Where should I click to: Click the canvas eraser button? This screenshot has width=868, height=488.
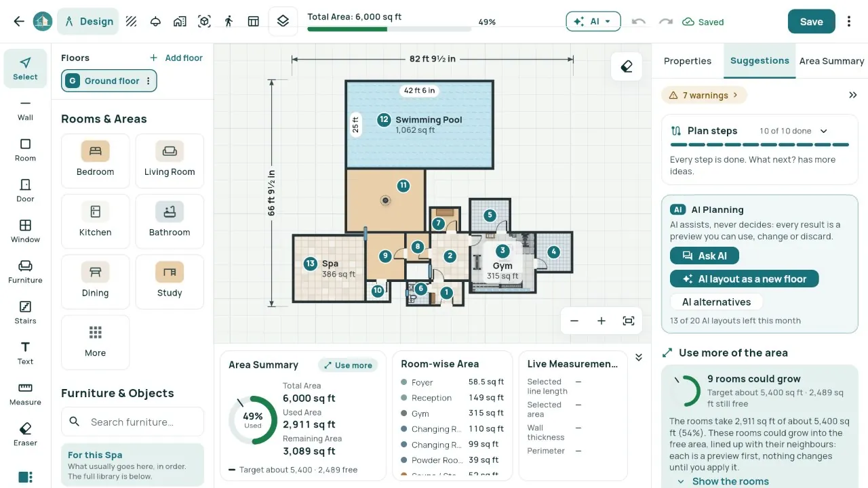coord(626,66)
